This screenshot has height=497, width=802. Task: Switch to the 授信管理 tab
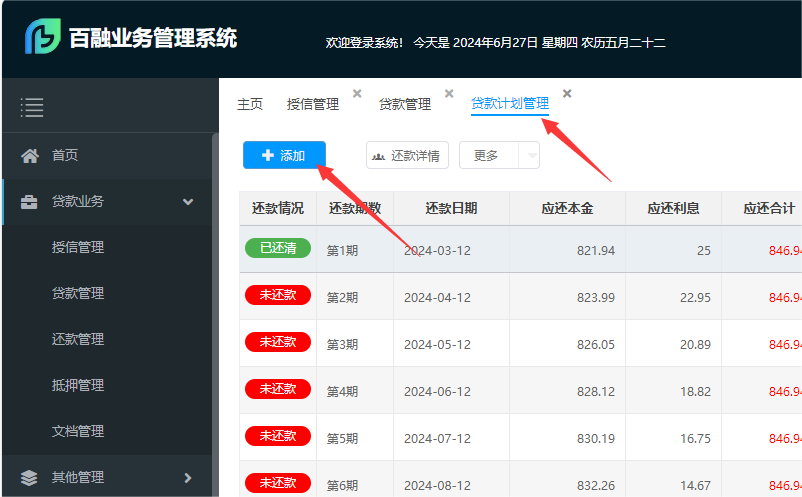(313, 104)
